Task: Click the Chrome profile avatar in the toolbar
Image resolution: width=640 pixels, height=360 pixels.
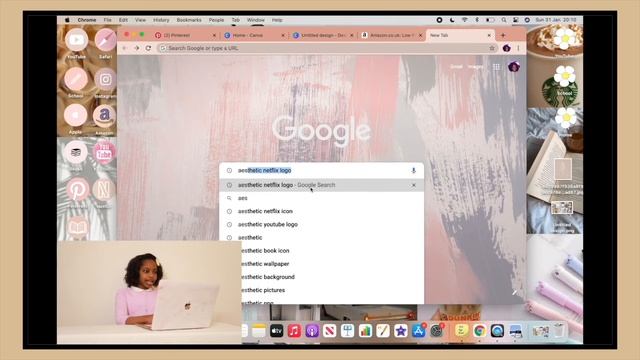Action: click(507, 48)
